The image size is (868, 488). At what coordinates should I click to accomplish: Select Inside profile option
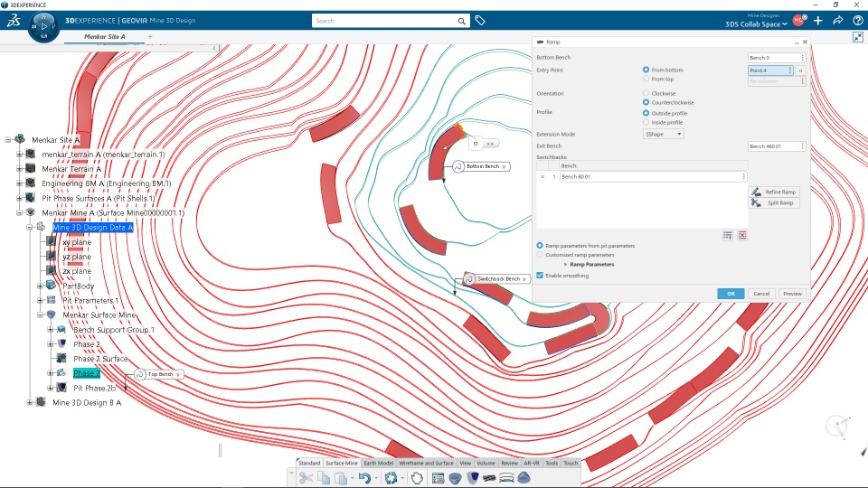coord(646,122)
